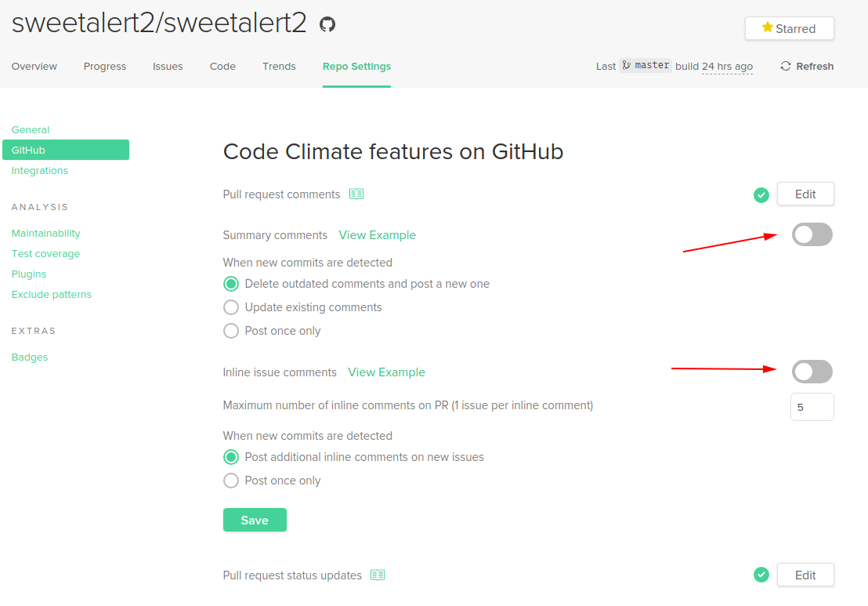Open the Pull request status updates documentation icon

point(377,575)
